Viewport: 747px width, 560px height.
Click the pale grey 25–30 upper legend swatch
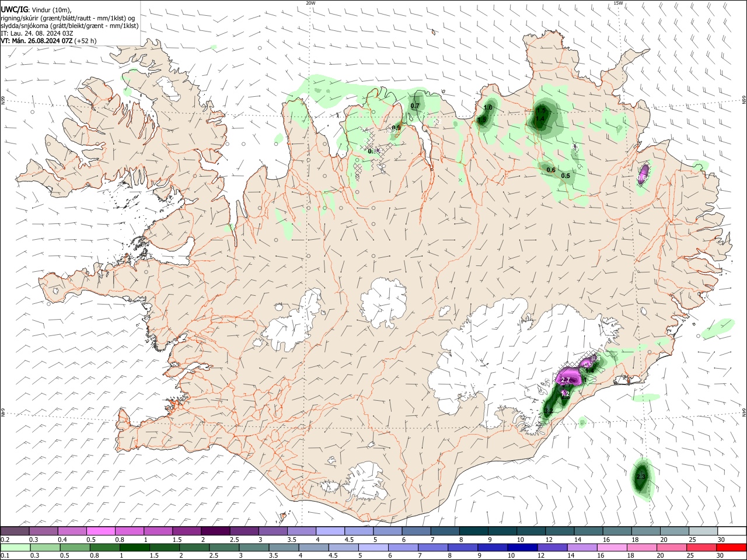pyautogui.click(x=704, y=531)
